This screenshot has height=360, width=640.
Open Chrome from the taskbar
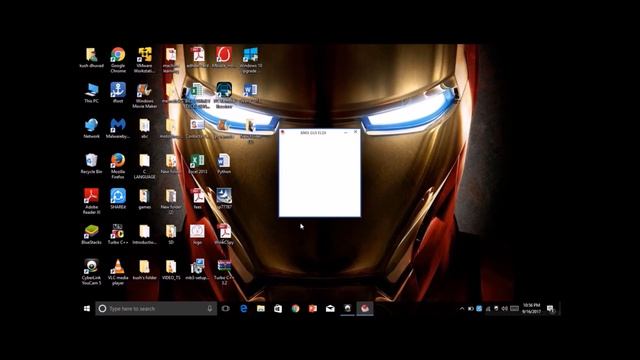pos(296,309)
